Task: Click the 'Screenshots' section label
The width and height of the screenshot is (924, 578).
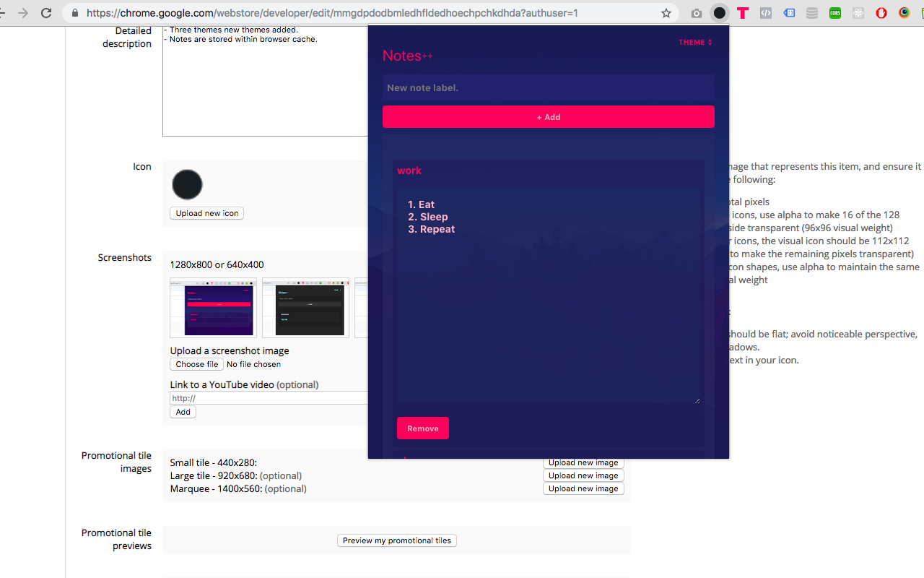Action: [125, 257]
